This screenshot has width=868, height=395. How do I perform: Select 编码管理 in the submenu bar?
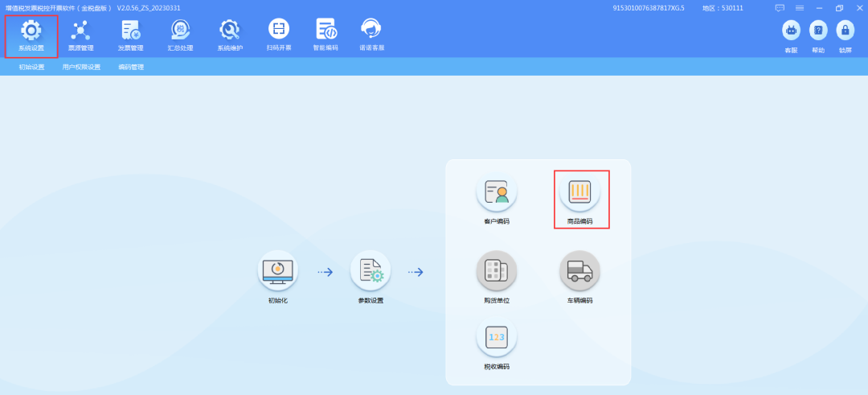131,67
